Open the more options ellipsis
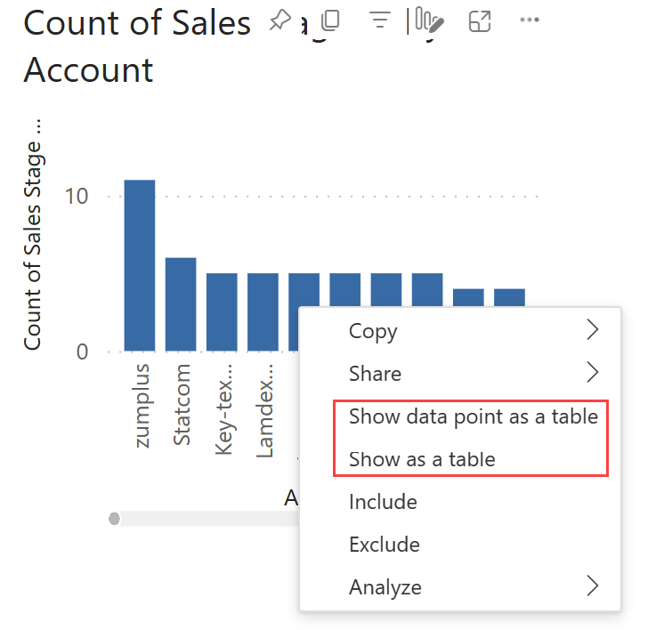672x630 pixels. tap(530, 20)
